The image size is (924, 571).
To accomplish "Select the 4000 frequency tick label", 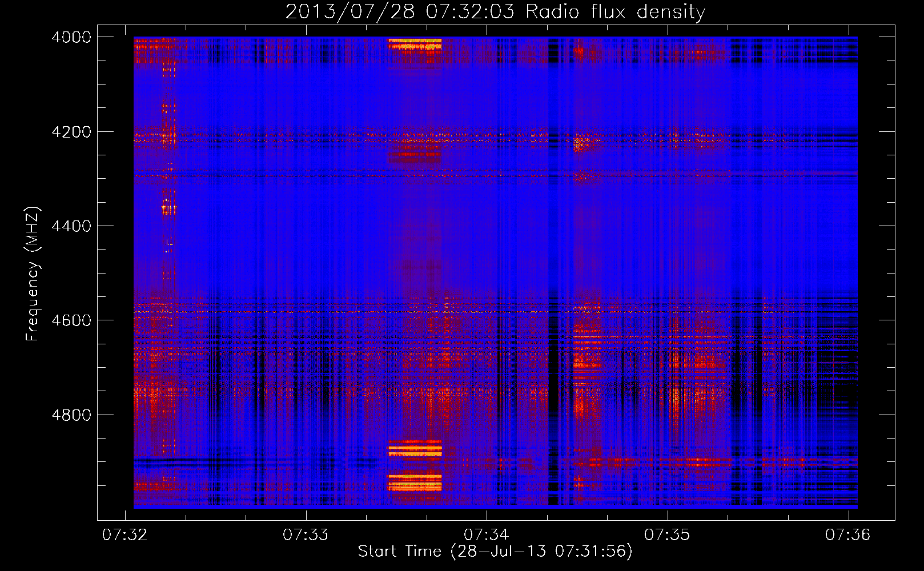I will click(71, 37).
